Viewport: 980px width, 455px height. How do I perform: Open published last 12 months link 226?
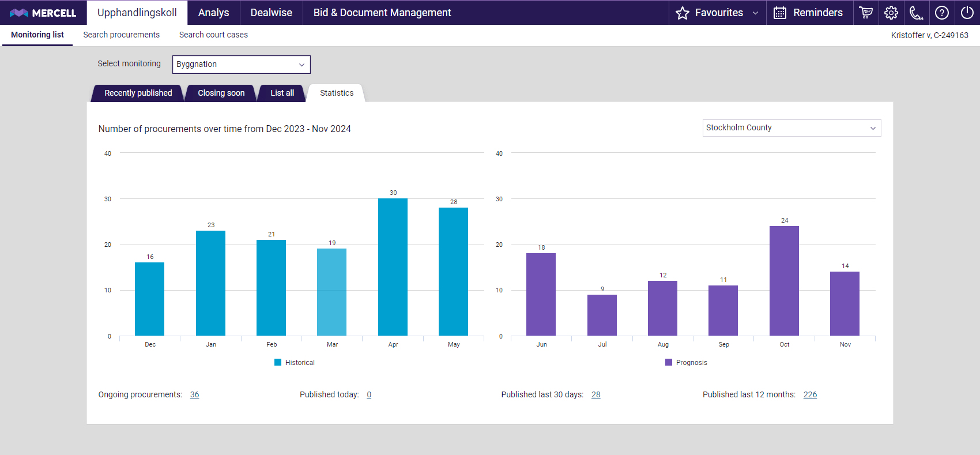click(x=810, y=395)
